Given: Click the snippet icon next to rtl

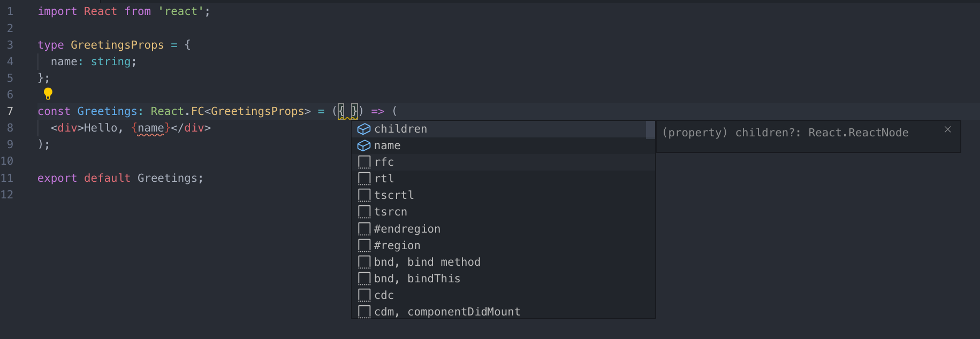Looking at the screenshot, I should click(364, 179).
